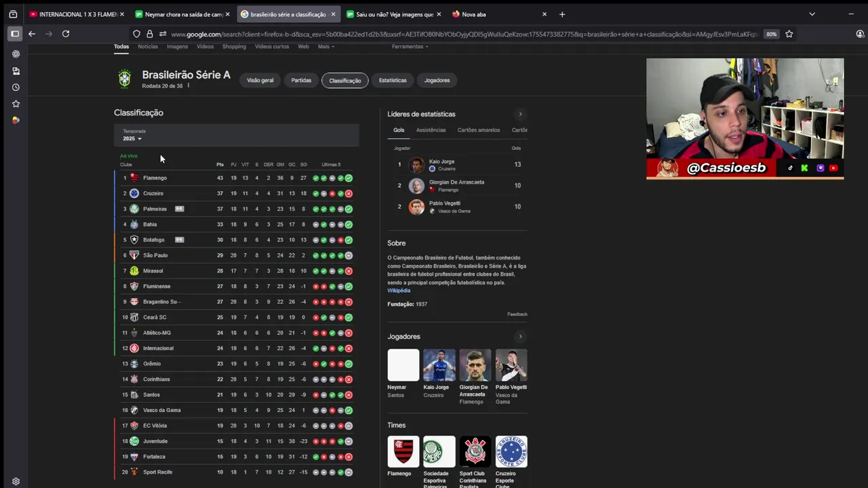Screen dimensions: 868x488
Task: Close the 'Neymar chora na saída' tab
Action: [227, 14]
